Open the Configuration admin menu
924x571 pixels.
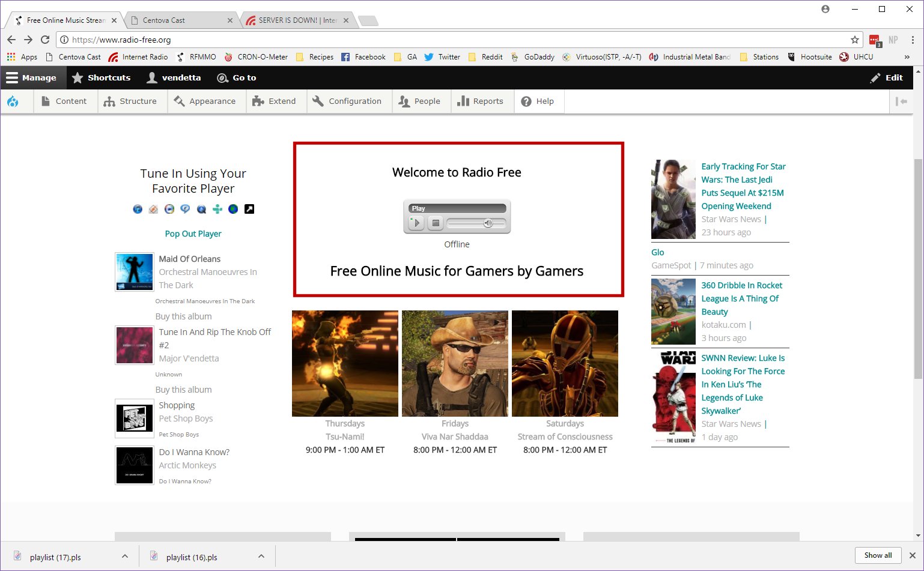pos(347,101)
